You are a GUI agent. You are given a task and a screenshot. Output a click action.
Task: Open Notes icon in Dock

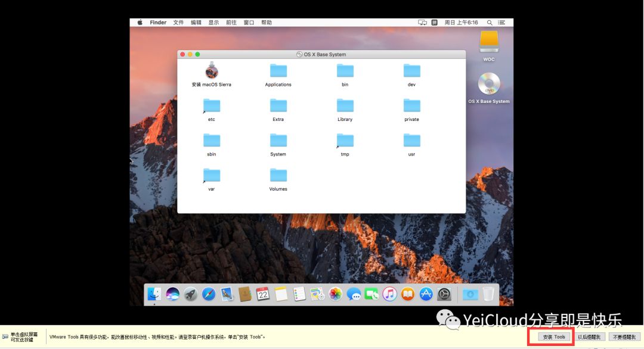pos(281,294)
